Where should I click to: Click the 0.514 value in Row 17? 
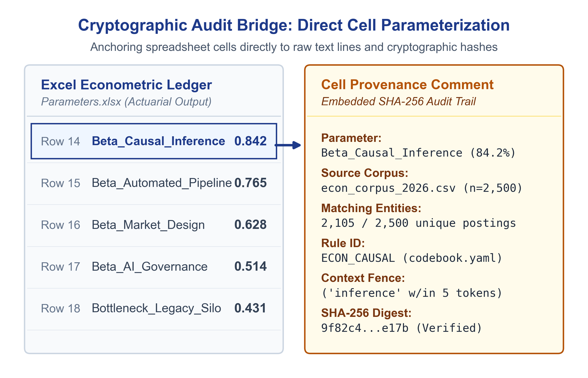(250, 266)
